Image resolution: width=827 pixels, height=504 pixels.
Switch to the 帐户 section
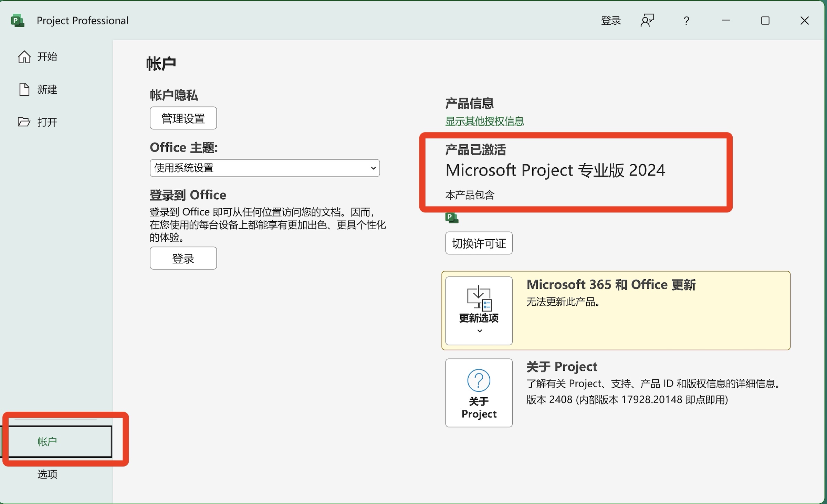pos(47,442)
